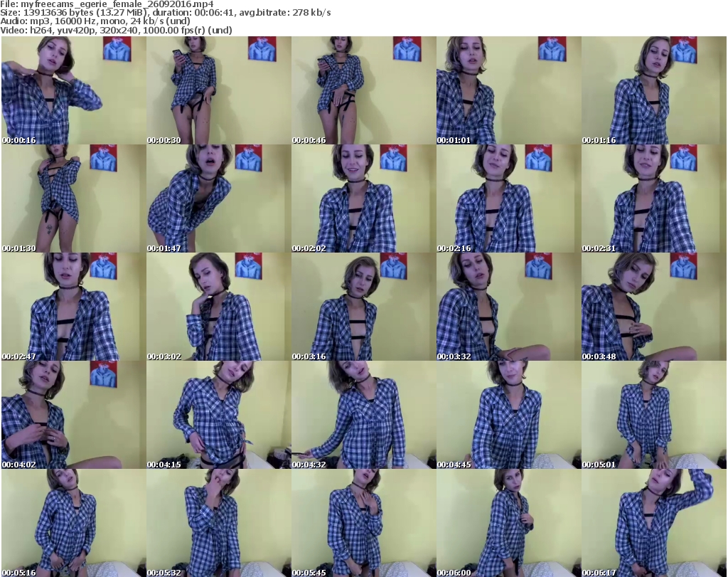Open the thumbnail stamped 00:00:16
728x577 pixels.
pos(74,90)
